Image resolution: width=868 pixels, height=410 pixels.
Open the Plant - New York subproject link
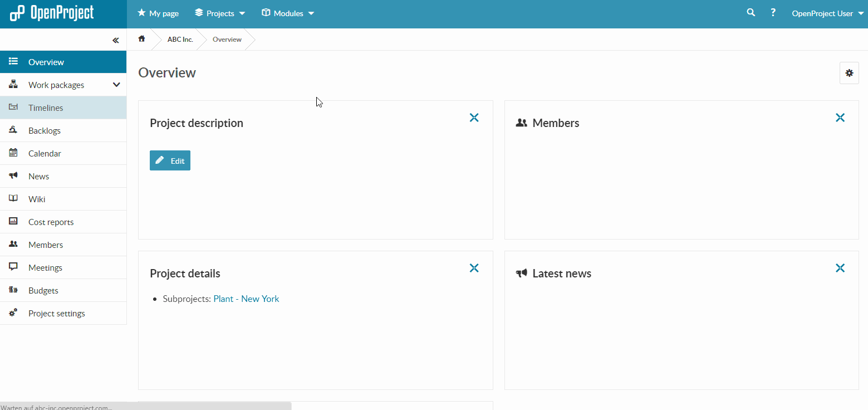[x=246, y=299]
